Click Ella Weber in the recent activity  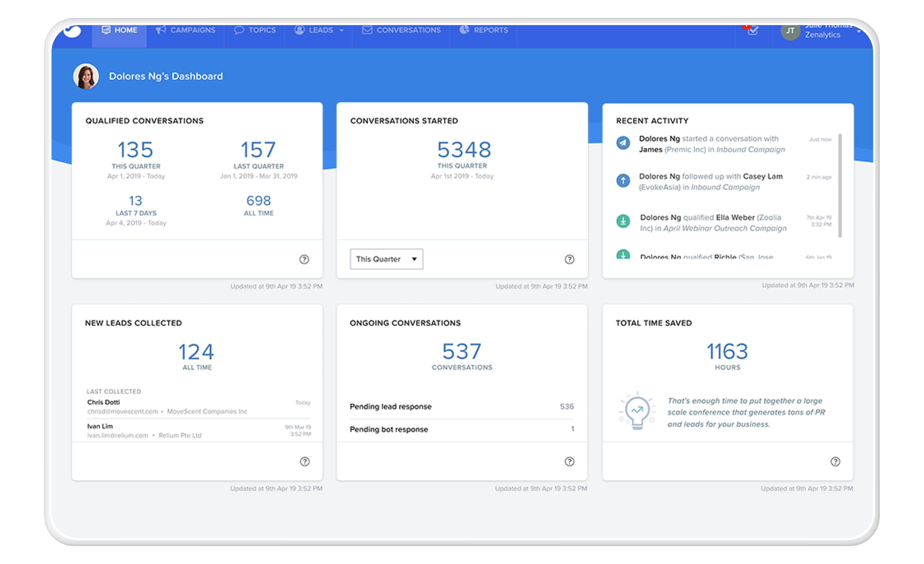click(x=735, y=218)
